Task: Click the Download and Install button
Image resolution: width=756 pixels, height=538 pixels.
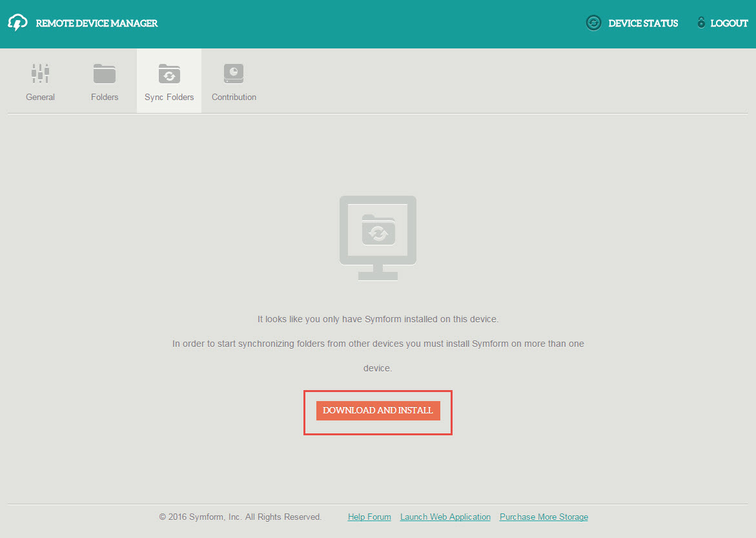Action: click(378, 411)
